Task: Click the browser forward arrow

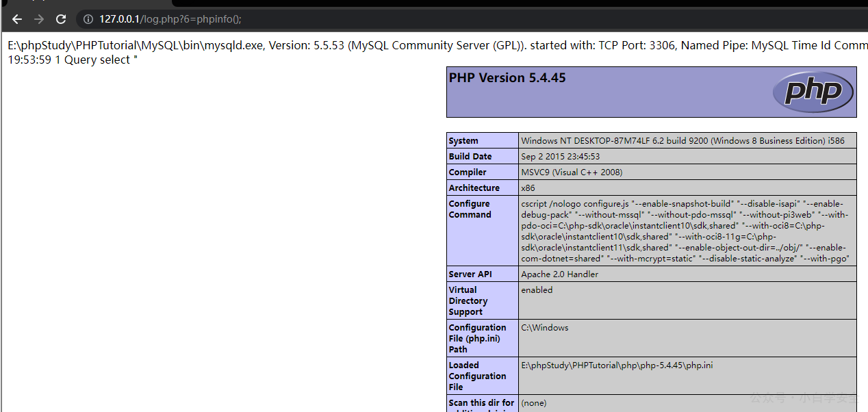Action: pos(39,19)
